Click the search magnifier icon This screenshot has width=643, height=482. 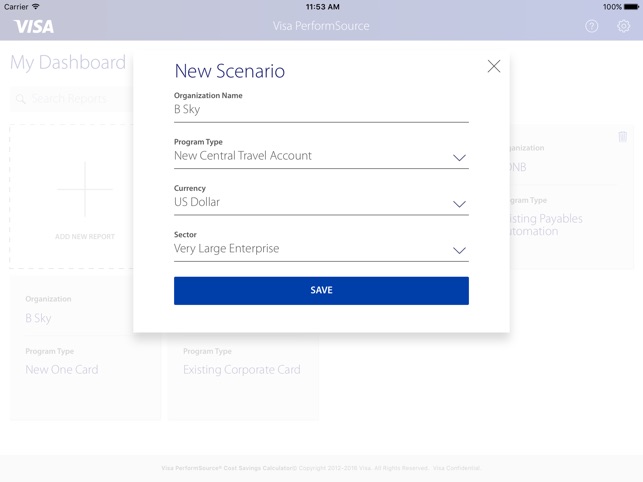click(x=21, y=99)
